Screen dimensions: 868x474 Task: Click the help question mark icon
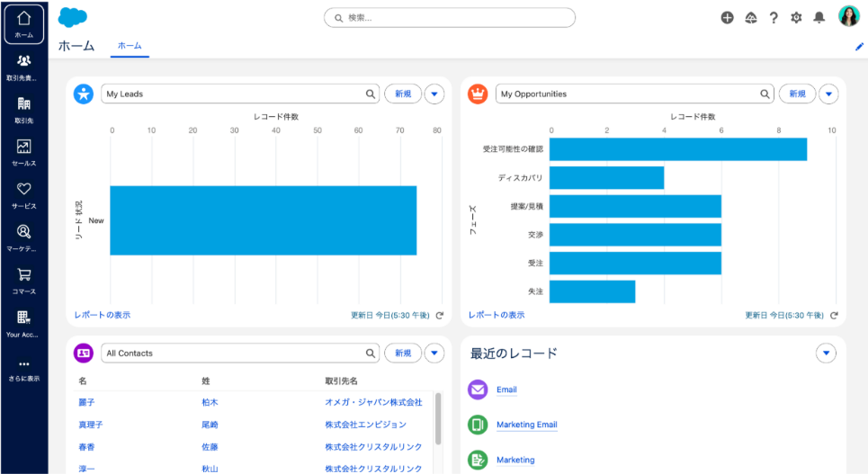click(x=774, y=17)
